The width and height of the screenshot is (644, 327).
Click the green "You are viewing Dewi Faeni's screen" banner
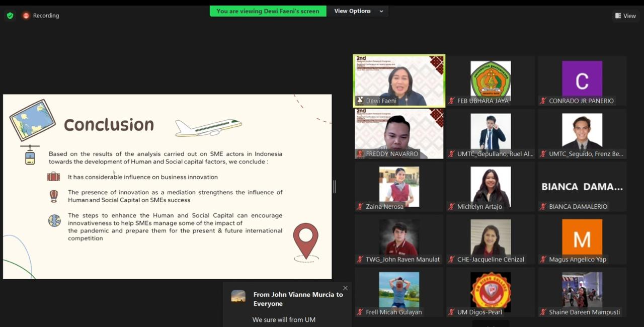click(268, 11)
